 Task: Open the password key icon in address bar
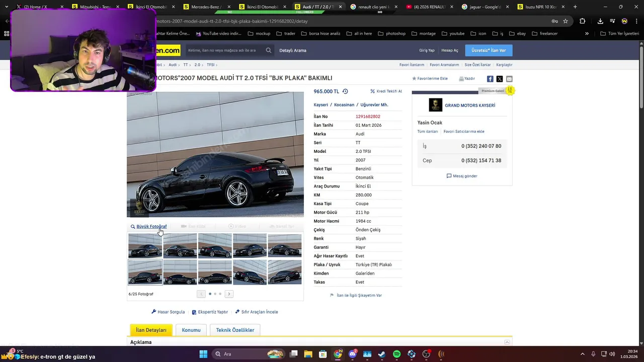[554, 21]
